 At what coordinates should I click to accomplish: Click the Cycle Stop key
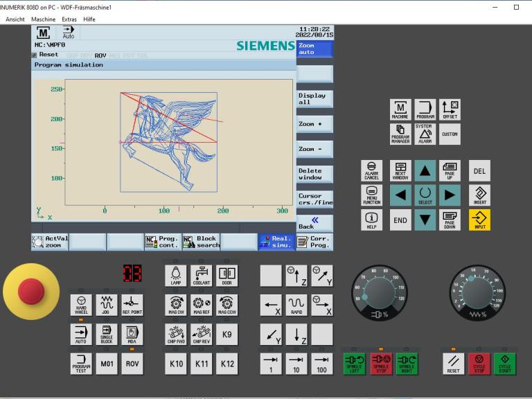click(x=479, y=364)
